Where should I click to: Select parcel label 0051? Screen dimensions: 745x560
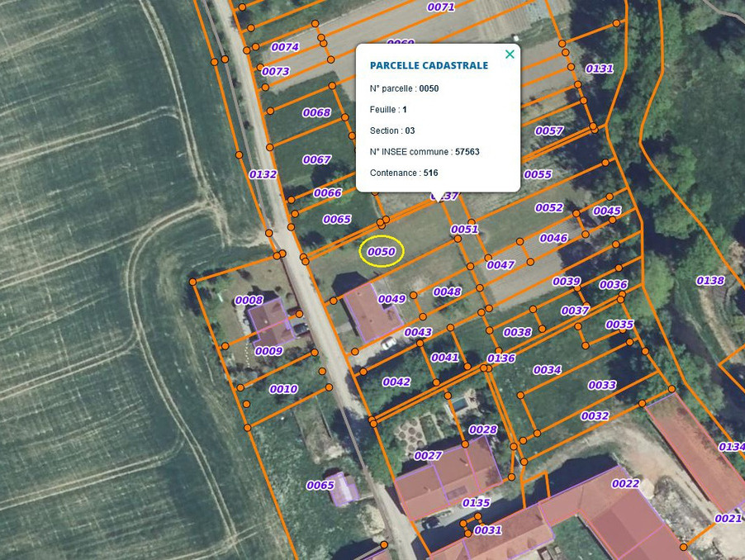(x=464, y=229)
